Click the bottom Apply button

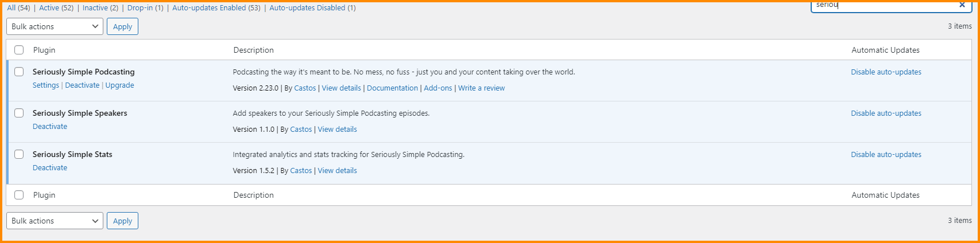pos(122,221)
